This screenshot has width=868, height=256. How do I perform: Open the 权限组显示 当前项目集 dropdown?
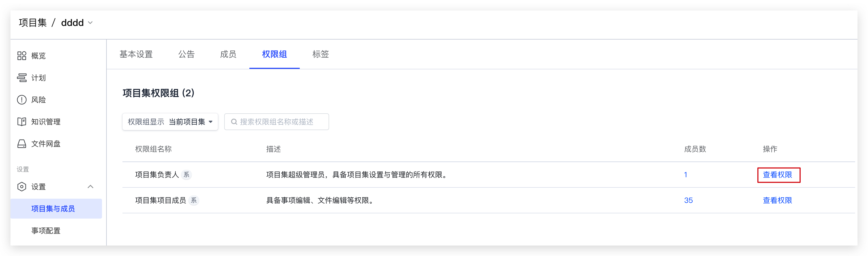(x=170, y=122)
